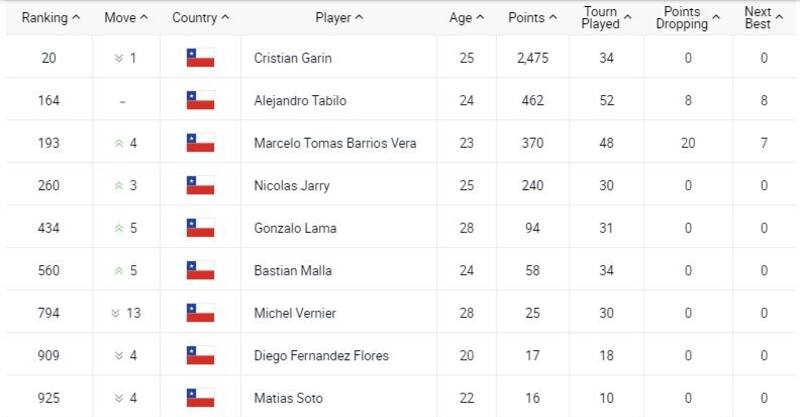800x417 pixels.
Task: Sort by Tourn Played column
Action: point(606,18)
